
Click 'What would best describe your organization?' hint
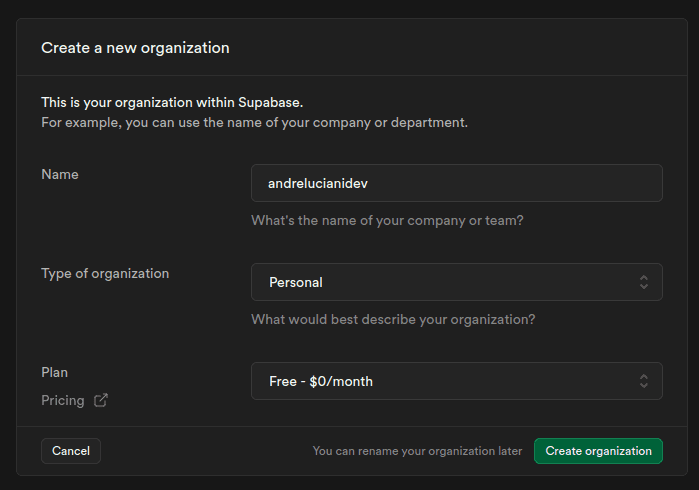[x=393, y=319]
